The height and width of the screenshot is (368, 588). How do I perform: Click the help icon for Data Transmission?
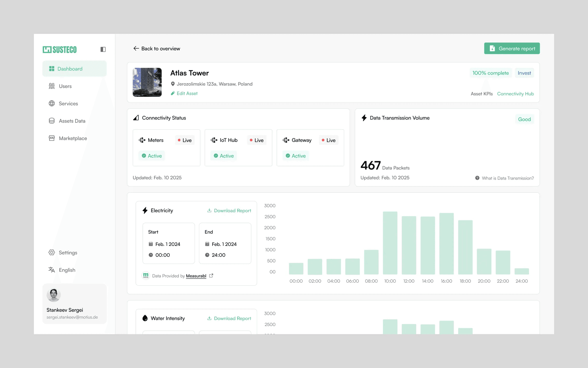pyautogui.click(x=477, y=178)
